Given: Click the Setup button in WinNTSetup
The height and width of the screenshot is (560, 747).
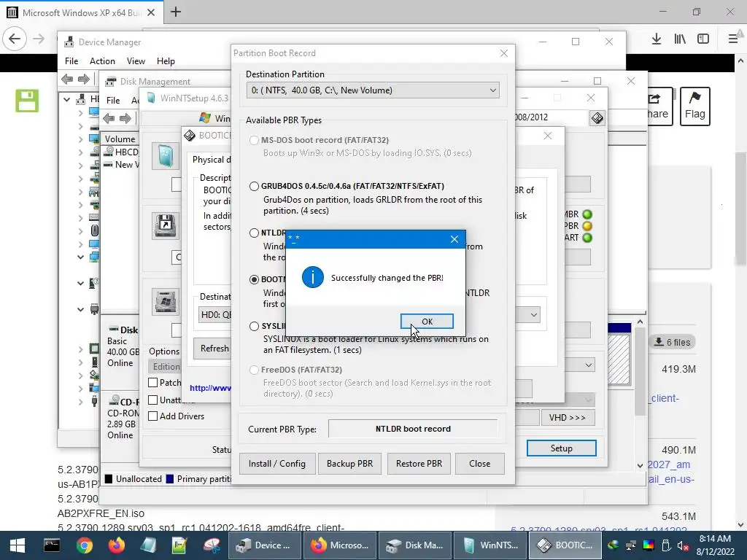Looking at the screenshot, I should click(561, 448).
